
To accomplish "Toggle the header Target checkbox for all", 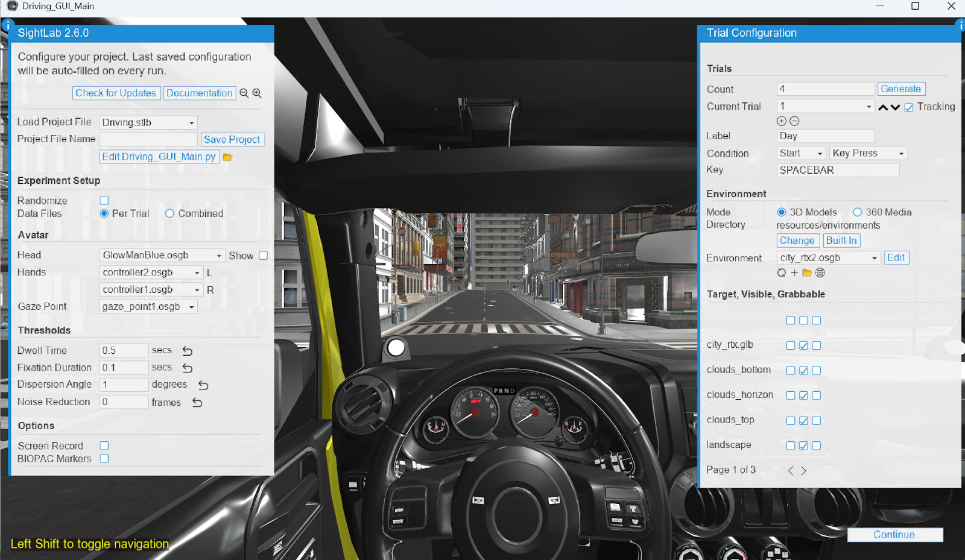I will (791, 321).
